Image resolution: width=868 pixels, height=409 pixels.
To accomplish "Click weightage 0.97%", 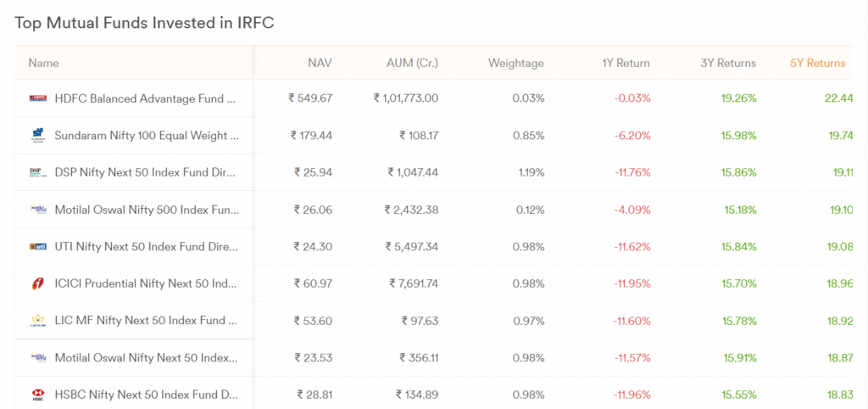I will pyautogui.click(x=527, y=321).
